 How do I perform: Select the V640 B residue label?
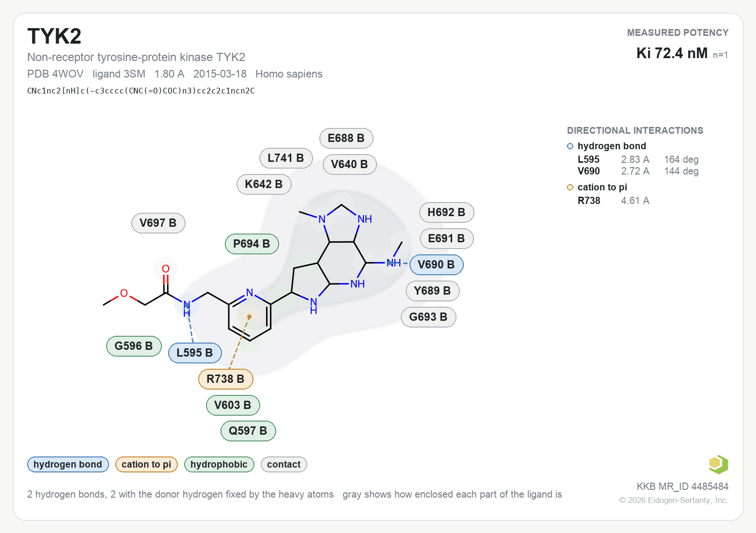pyautogui.click(x=349, y=164)
